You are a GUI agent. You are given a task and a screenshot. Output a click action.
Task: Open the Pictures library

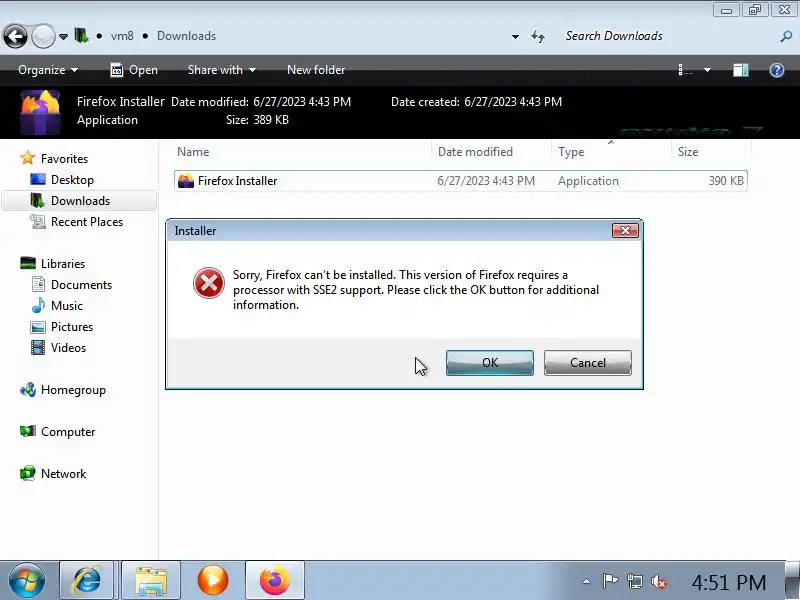click(x=72, y=327)
